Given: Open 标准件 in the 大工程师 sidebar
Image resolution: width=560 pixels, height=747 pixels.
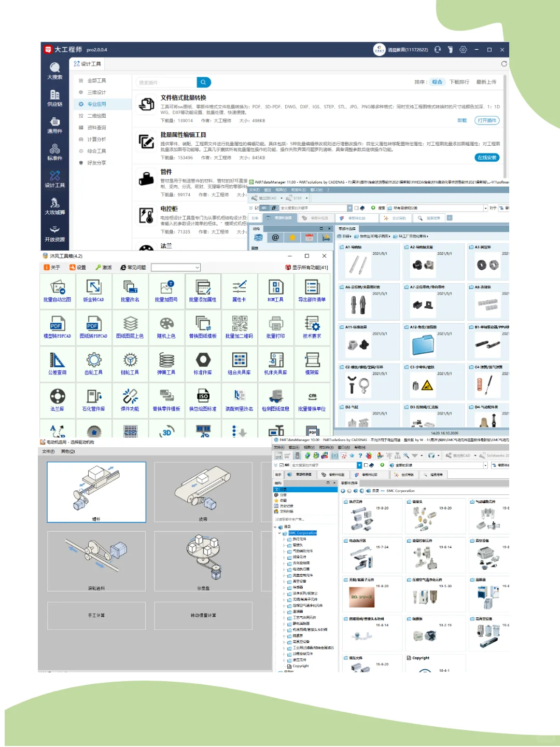Looking at the screenshot, I should (54, 152).
